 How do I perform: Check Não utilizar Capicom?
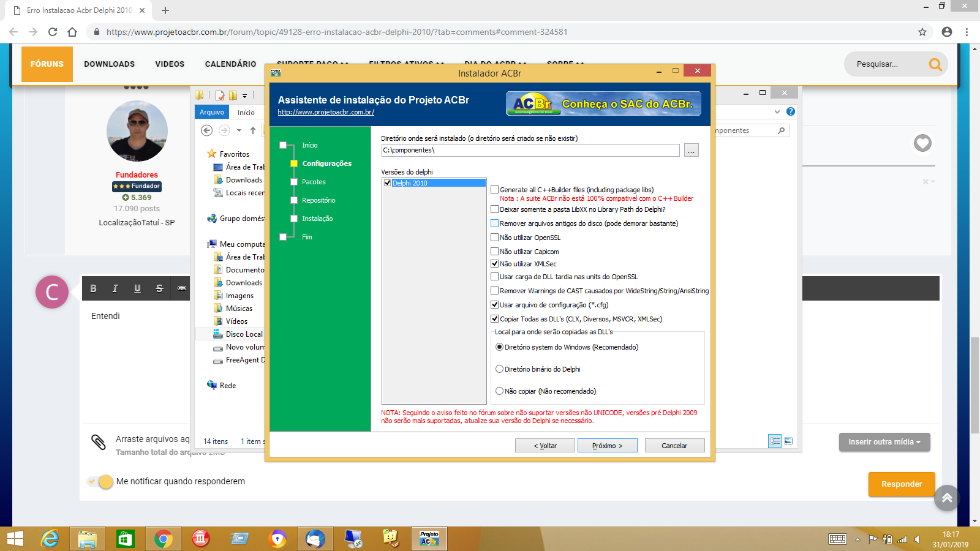click(494, 252)
